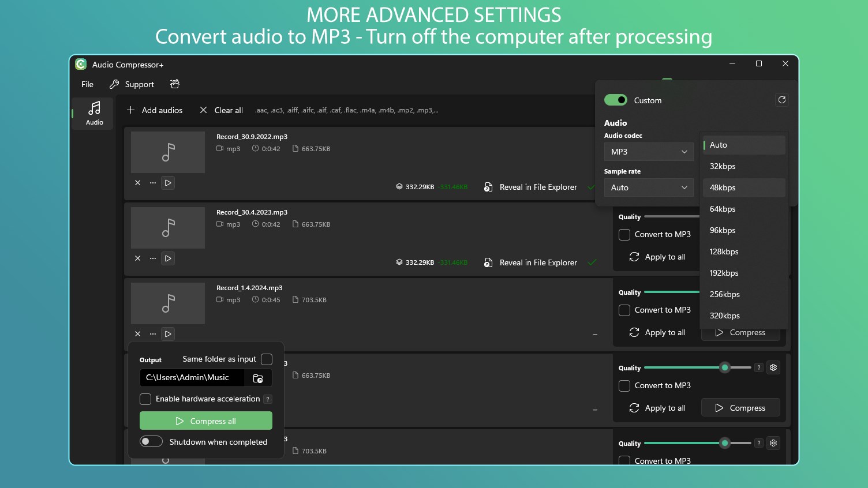868x488 pixels.
Task: Select Auto bitrate option
Action: coord(744,145)
